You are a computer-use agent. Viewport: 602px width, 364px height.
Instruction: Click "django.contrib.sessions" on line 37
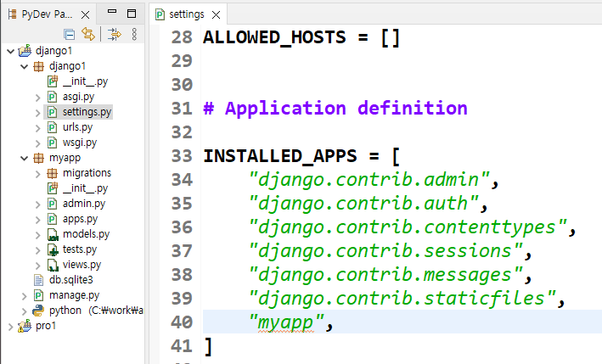385,251
